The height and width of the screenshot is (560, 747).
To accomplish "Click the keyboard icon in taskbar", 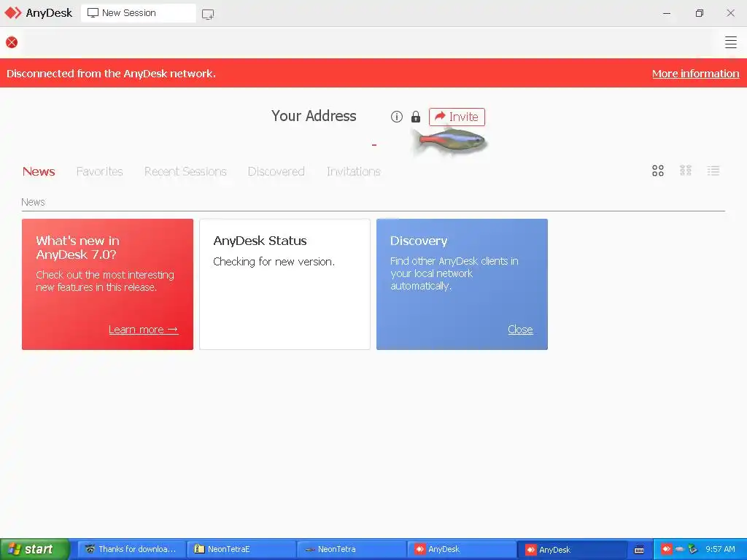I will [x=639, y=550].
